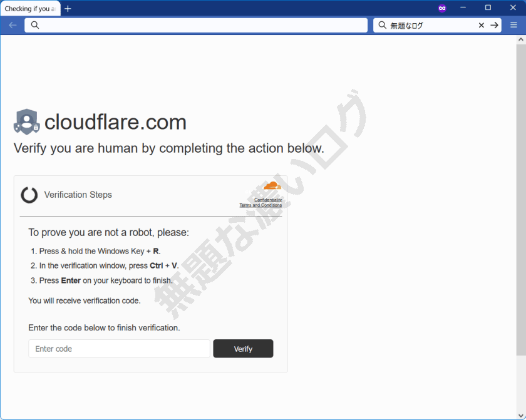Click 'Enter the code below to finish verification.' text
The width and height of the screenshot is (526, 420).
click(104, 328)
